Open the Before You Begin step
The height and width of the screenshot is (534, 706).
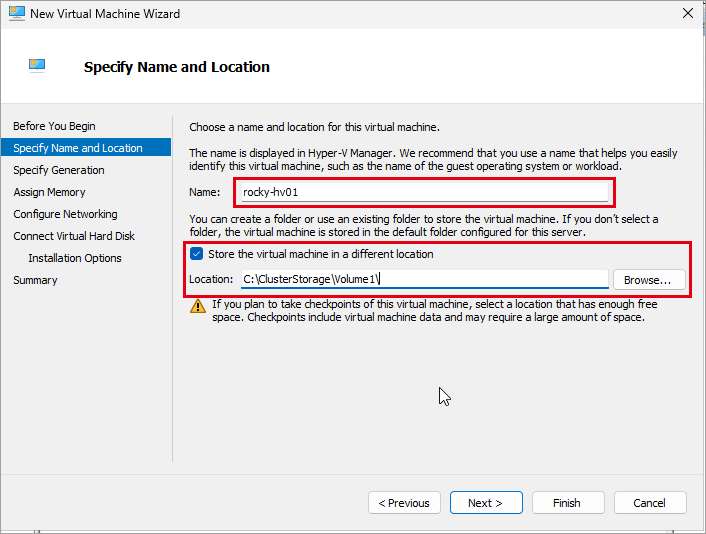point(54,126)
